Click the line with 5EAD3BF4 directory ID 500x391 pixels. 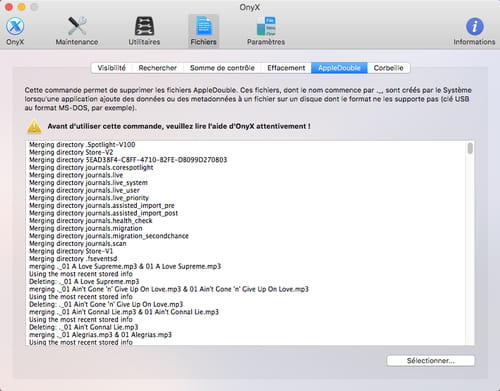point(128,160)
